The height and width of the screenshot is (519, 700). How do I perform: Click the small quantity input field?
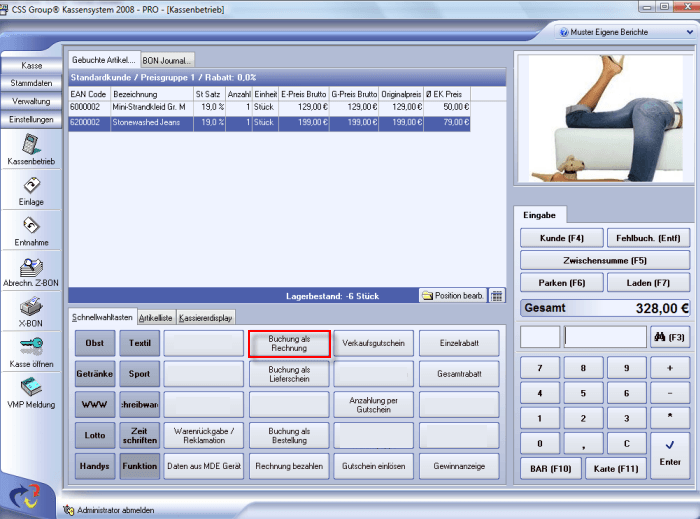tap(540, 337)
